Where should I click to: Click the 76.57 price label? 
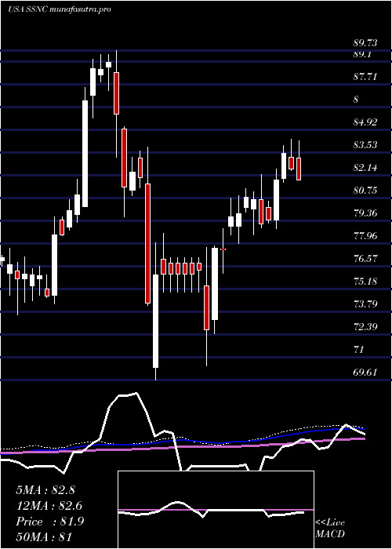(x=365, y=259)
